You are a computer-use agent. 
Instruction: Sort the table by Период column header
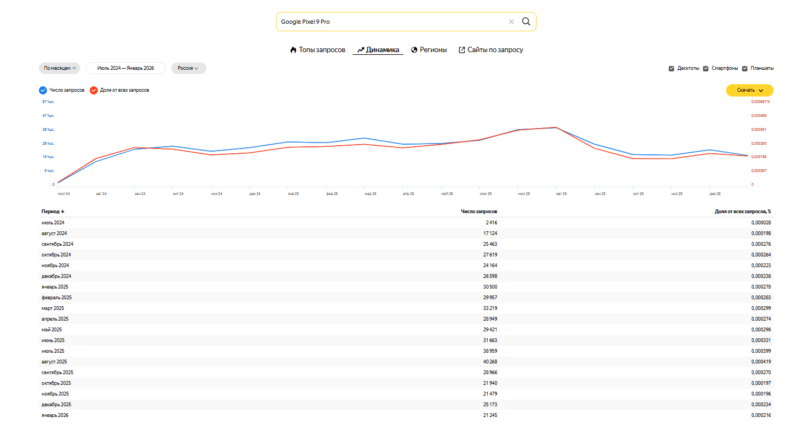coord(53,212)
